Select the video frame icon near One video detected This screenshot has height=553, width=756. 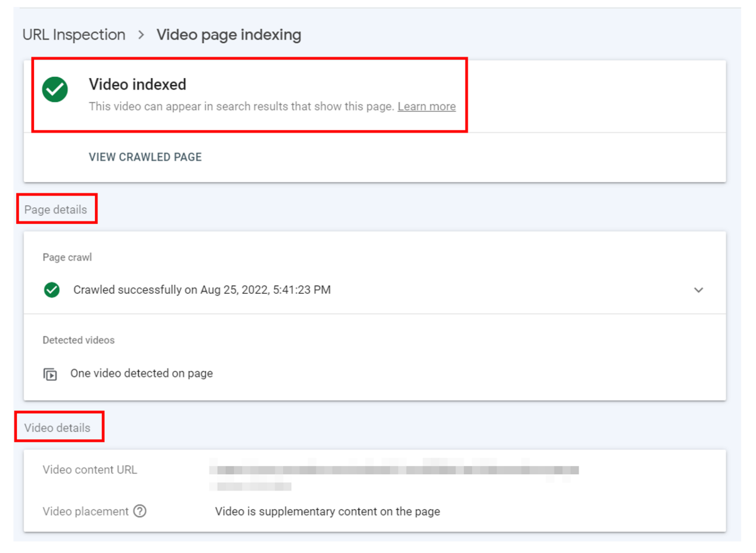50,374
